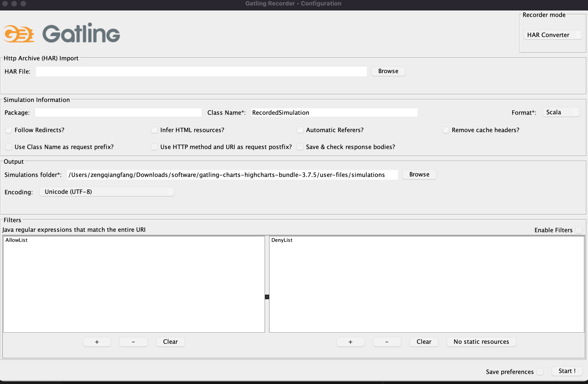Toggle Infer HTML resources checkbox
Screen dimensions: 588x384
click(154, 130)
